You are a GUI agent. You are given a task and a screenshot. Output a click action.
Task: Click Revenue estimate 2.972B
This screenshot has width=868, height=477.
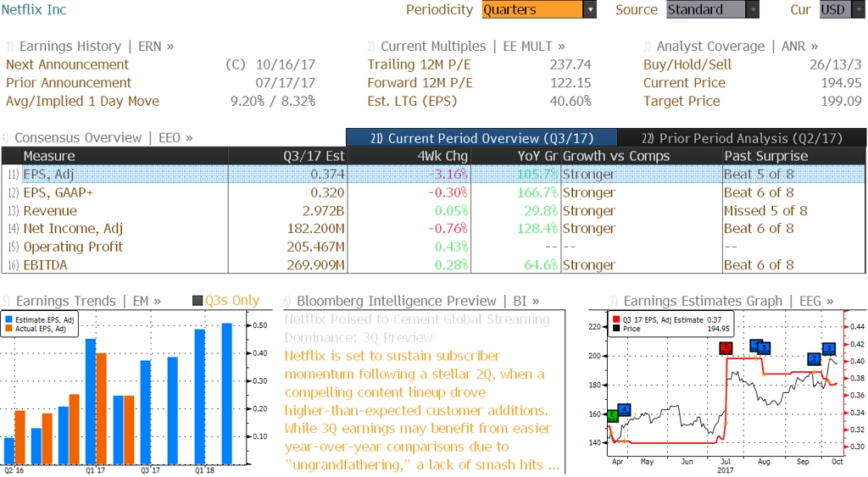323,211
